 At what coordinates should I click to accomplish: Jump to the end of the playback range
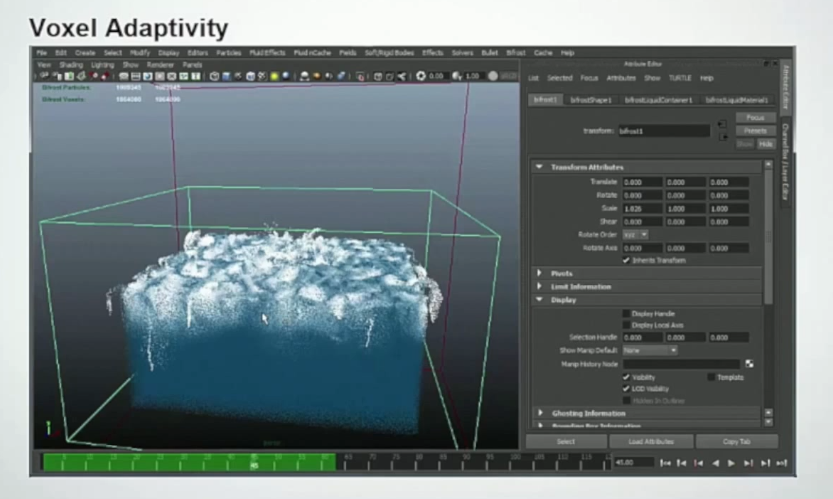781,463
